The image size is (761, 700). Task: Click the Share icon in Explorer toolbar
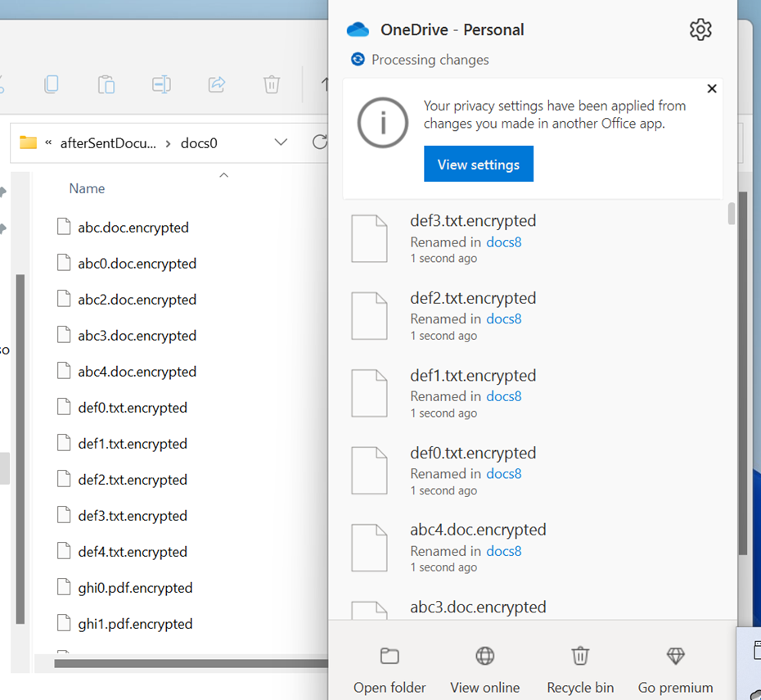(x=217, y=84)
